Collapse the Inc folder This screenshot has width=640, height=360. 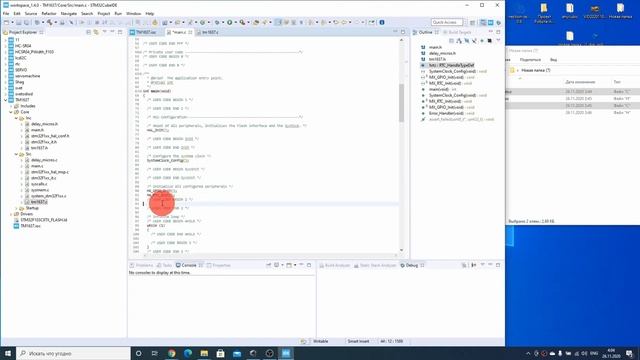click(16, 118)
